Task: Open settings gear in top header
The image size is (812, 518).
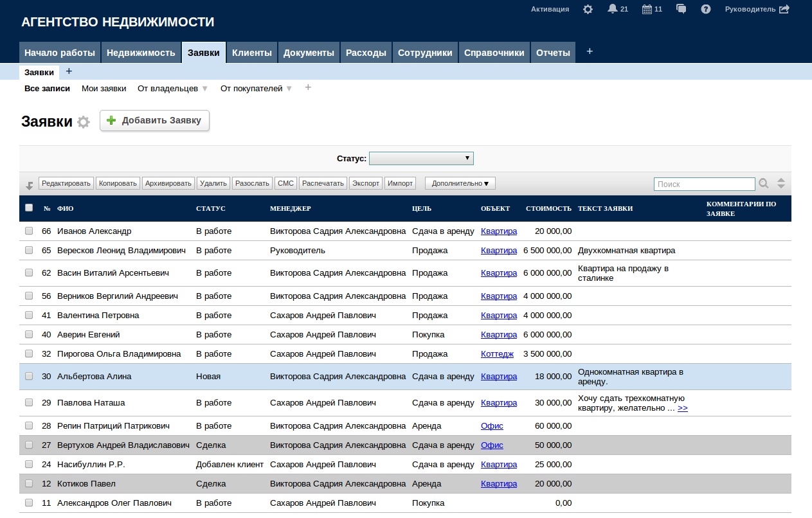Action: pos(588,10)
